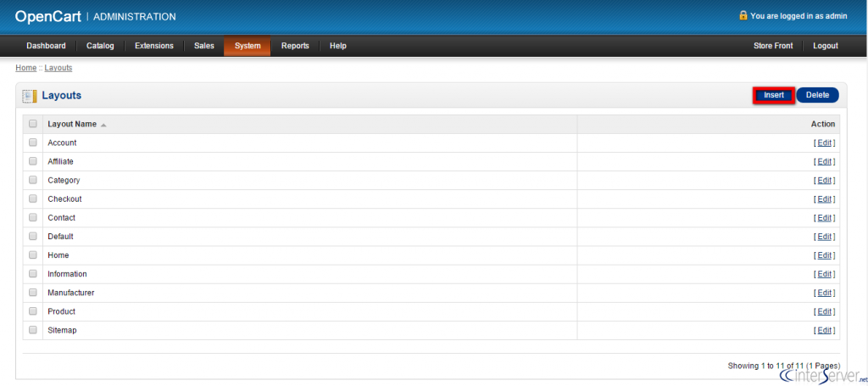Check the Default layout checkbox

point(33,237)
